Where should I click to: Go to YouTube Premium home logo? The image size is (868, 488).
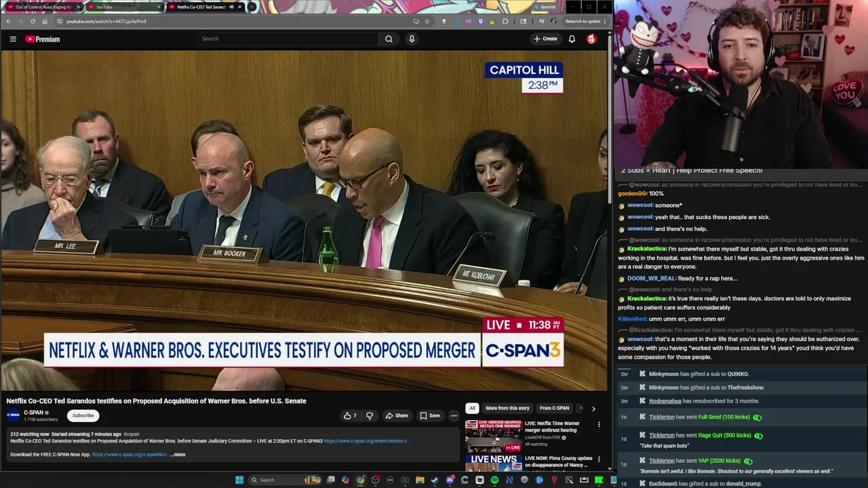(x=43, y=39)
